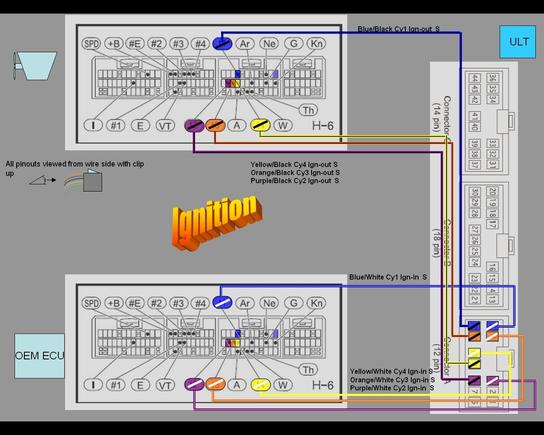Image resolution: width=544 pixels, height=435 pixels.
Task: Click the blue/white striped oval in the OEM ECU diagram
Action: (222, 302)
